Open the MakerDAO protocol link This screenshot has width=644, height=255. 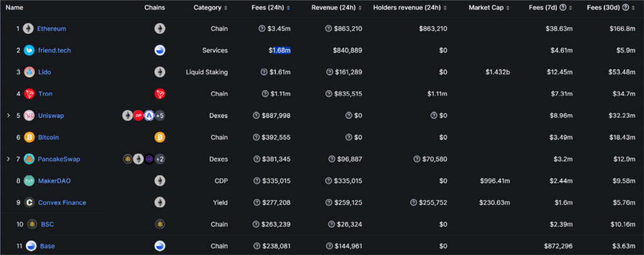54,181
